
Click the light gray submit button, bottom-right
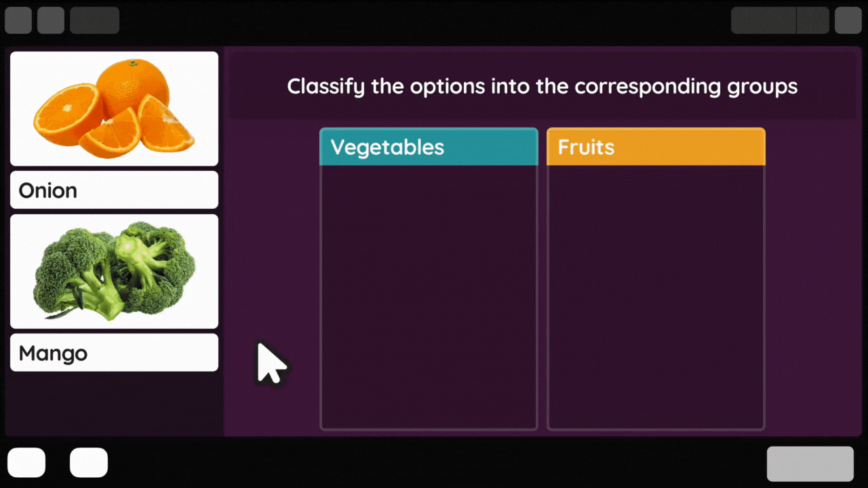[810, 464]
